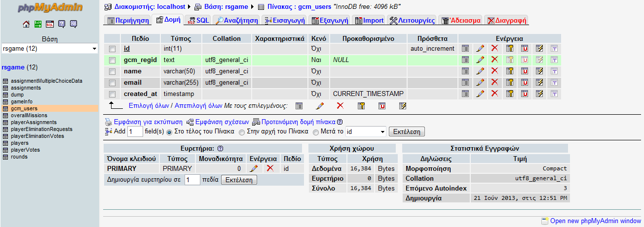The width and height of the screenshot is (644, 227).
Task: Click the green Exit logout icon
Action: tap(38, 24)
